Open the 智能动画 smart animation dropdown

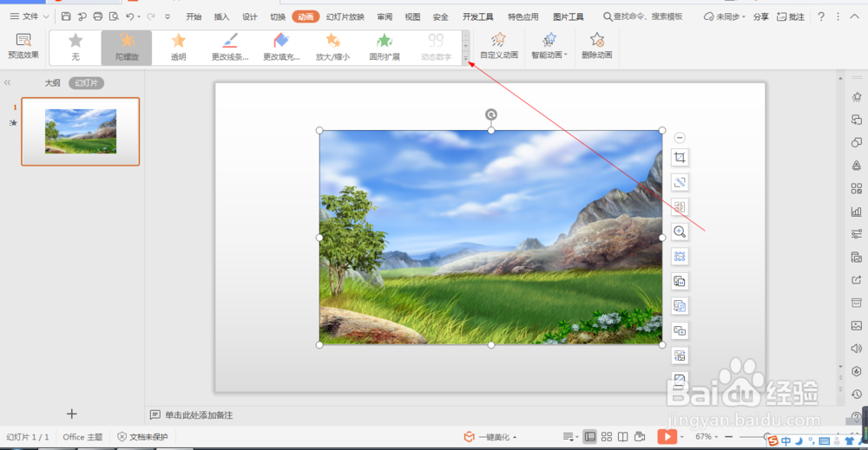click(549, 46)
